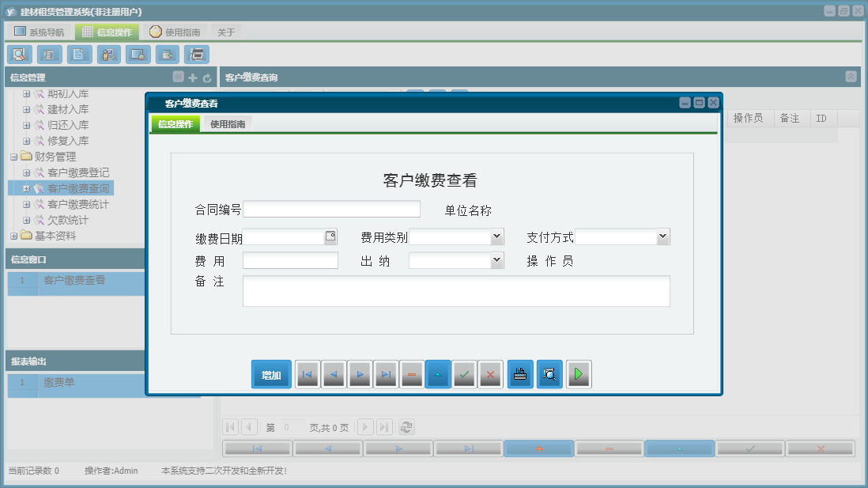
Task: Open the 支付方式 dropdown
Action: 662,236
